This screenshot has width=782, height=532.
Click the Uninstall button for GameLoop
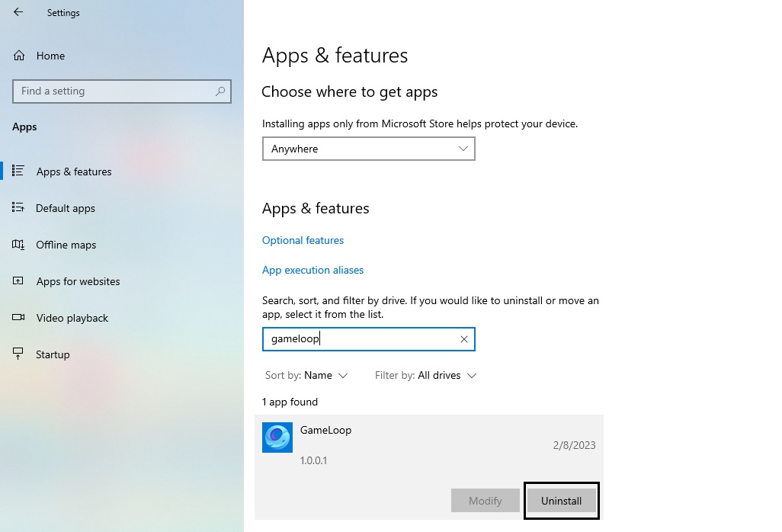(x=561, y=501)
